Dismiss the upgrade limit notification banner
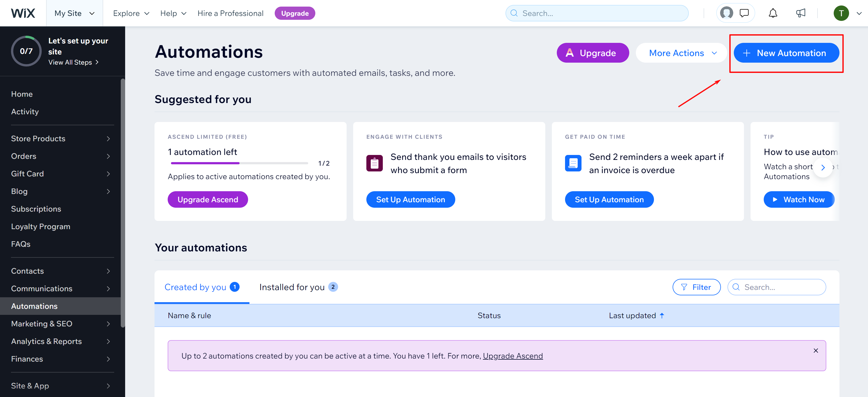The height and width of the screenshot is (397, 868). tap(817, 350)
